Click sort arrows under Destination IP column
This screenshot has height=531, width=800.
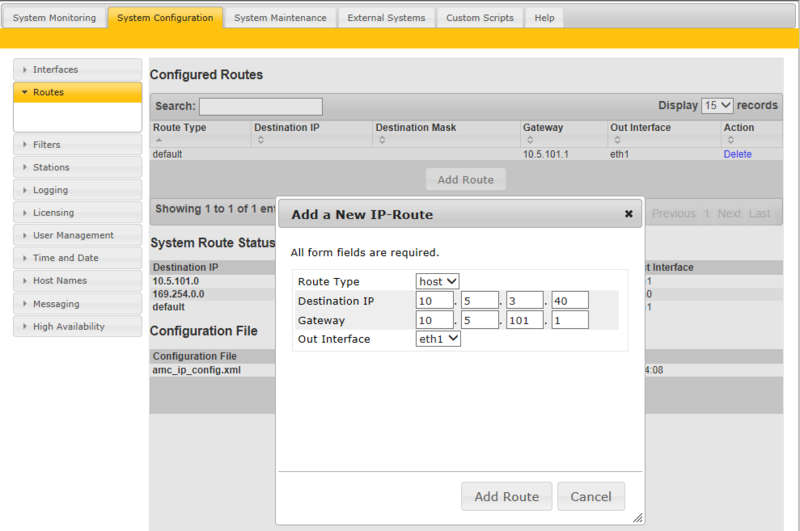tap(260, 140)
